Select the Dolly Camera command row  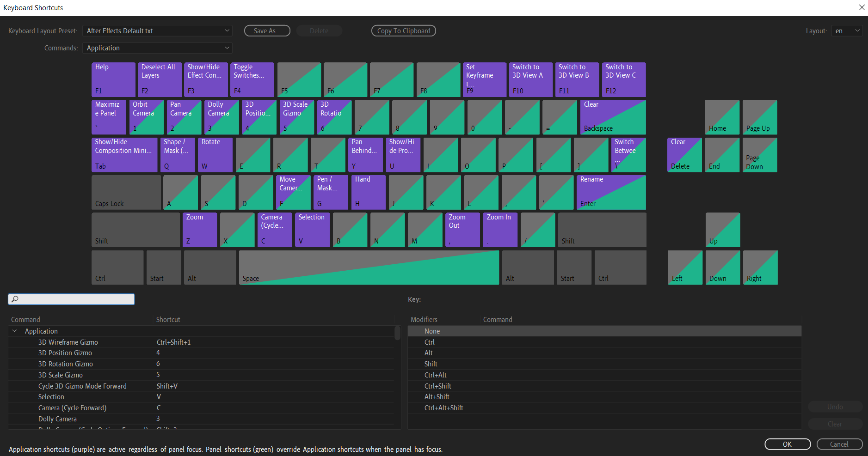click(x=201, y=419)
